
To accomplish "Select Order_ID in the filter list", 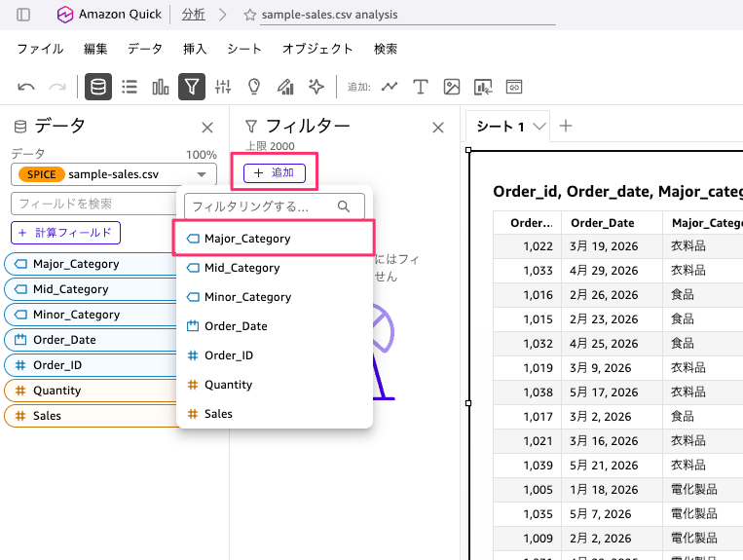I will point(275,355).
